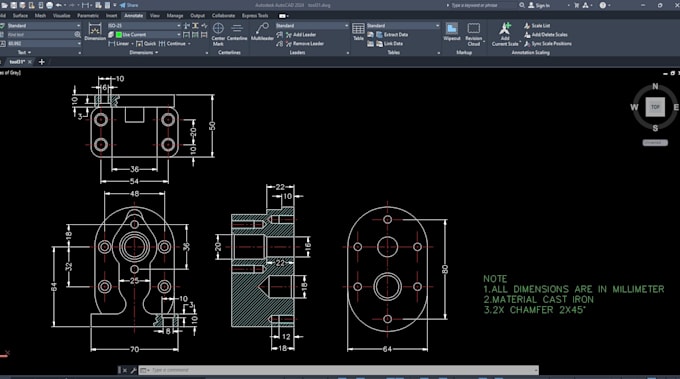This screenshot has width=680, height=379.
Task: Choose the Revision Cloud tool
Action: (x=474, y=34)
